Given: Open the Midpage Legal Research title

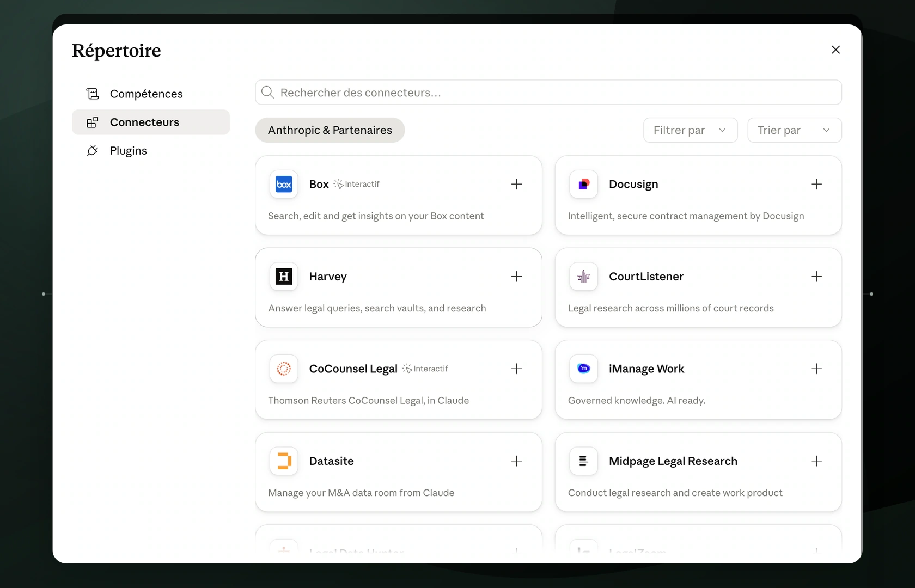Looking at the screenshot, I should point(673,461).
